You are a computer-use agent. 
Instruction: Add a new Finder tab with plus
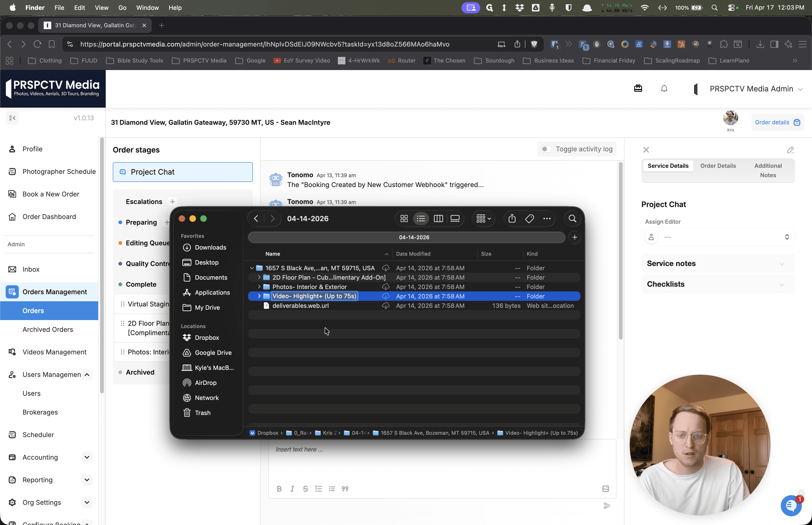574,237
